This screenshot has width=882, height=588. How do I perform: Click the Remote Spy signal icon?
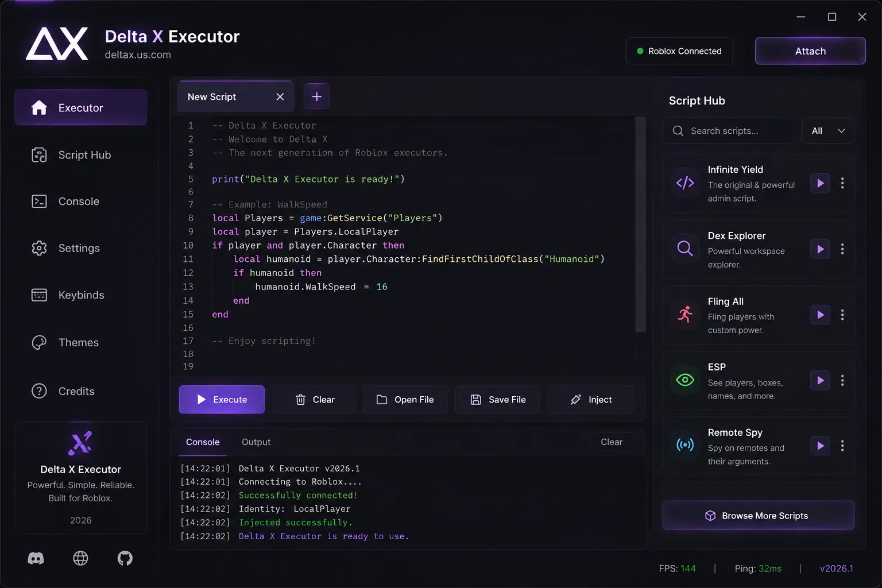click(685, 446)
